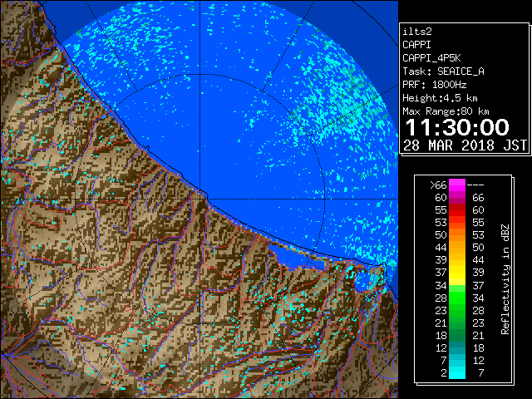The image size is (532, 399).
Task: Click the cyan 2–7 dBZ color band
Action: [x=457, y=372]
